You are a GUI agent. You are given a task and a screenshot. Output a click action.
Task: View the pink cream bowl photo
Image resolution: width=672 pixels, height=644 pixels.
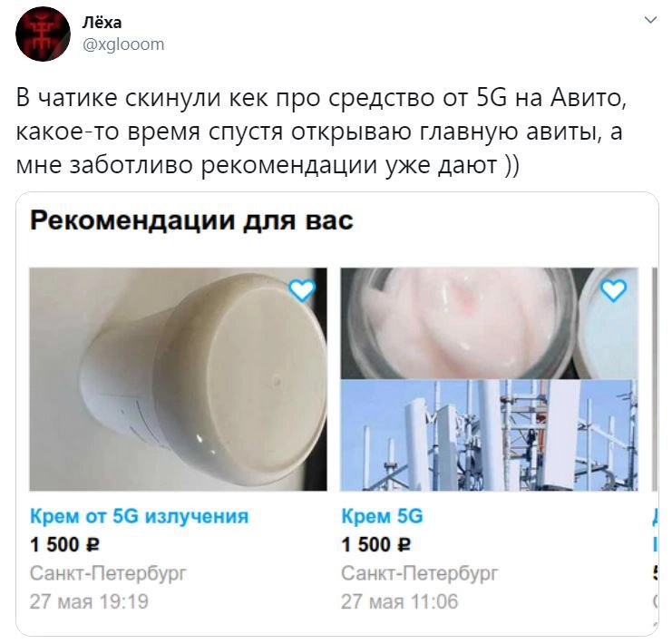(490, 323)
